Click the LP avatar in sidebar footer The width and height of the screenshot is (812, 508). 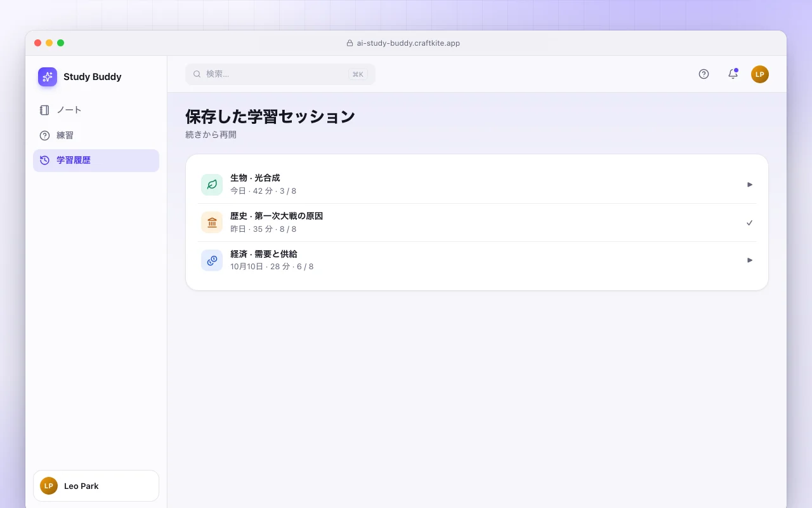(x=49, y=486)
